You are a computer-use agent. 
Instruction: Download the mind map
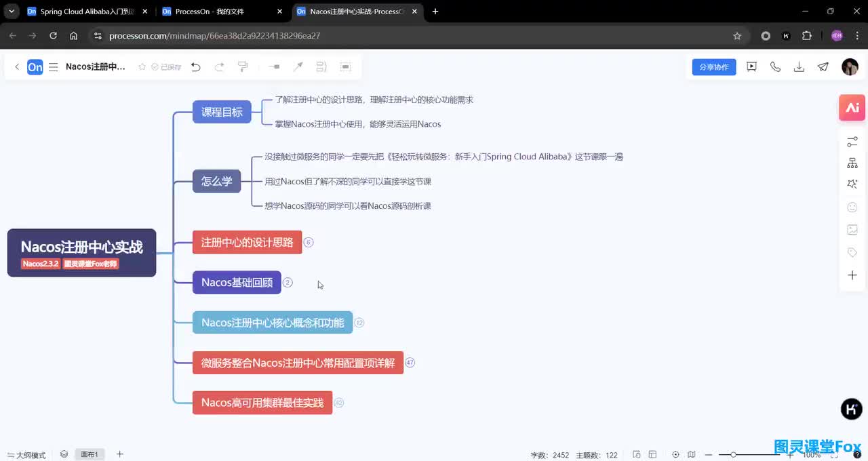799,67
